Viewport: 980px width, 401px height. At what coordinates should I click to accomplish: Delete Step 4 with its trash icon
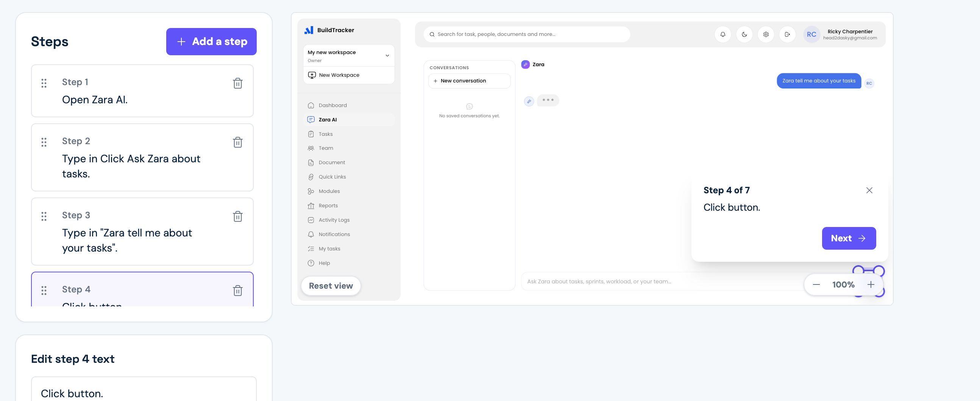click(238, 291)
